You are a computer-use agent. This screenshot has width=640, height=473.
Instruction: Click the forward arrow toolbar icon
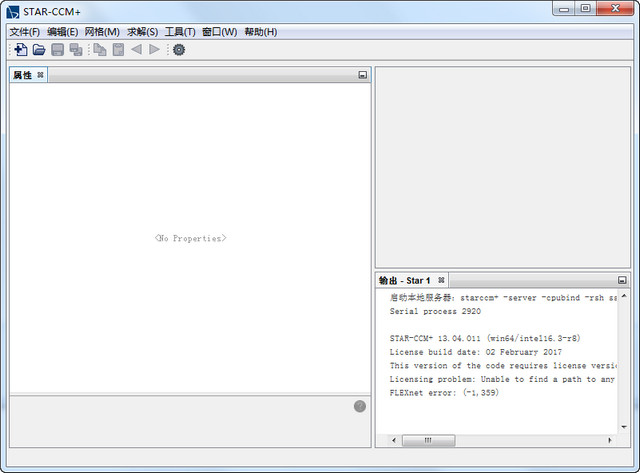154,50
